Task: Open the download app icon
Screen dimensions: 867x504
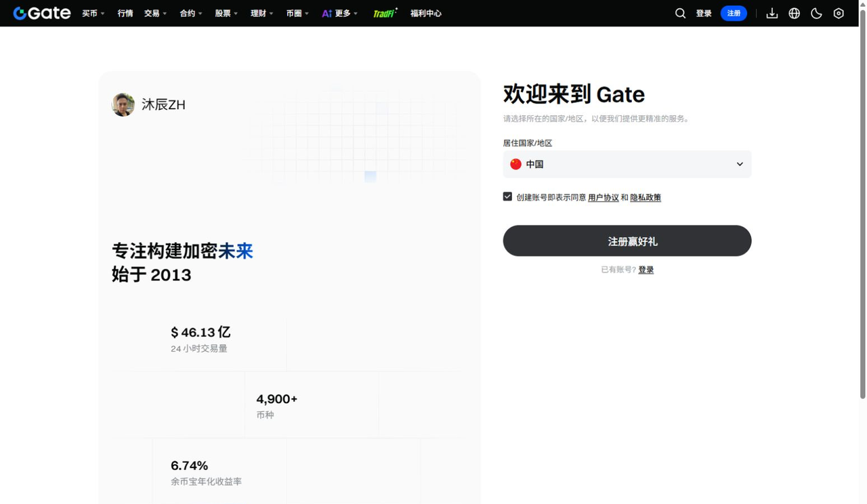Action: click(x=772, y=14)
